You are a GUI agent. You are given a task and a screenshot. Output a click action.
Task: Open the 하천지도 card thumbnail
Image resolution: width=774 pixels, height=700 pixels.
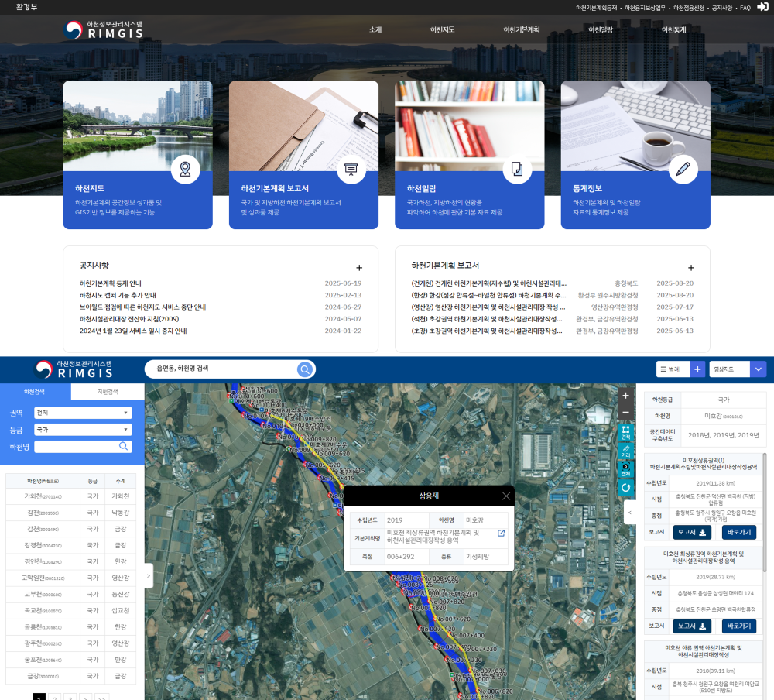click(138, 126)
